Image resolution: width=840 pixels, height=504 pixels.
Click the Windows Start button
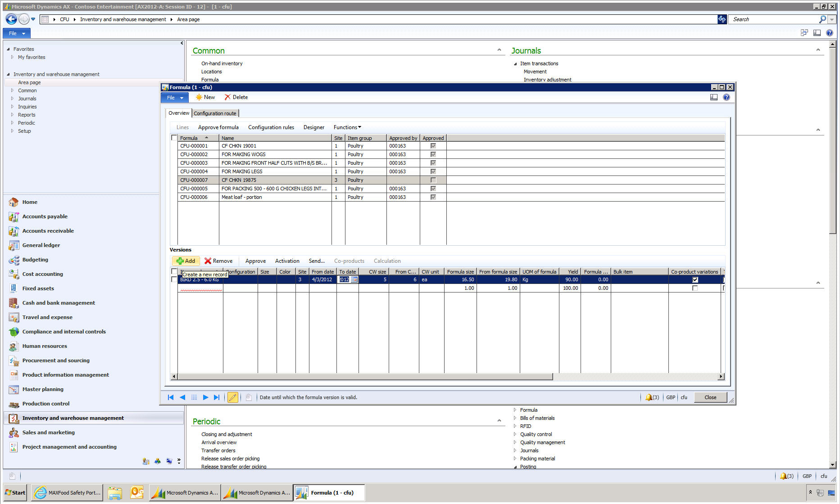(15, 493)
